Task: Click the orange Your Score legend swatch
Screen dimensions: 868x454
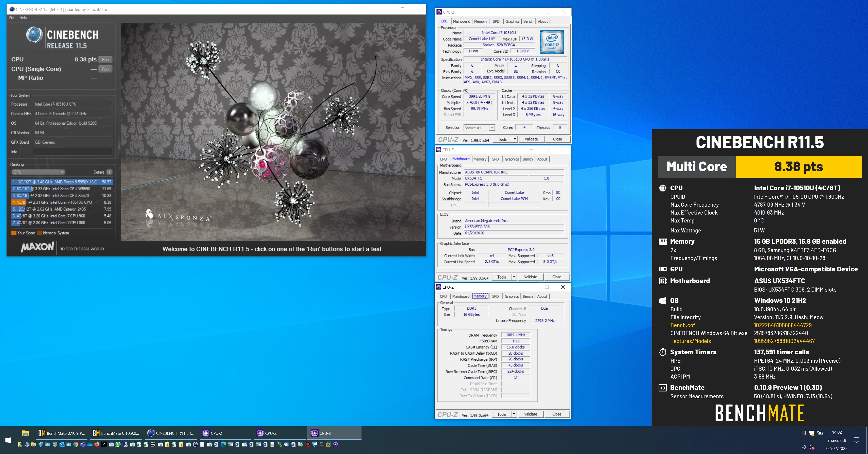Action: point(14,233)
